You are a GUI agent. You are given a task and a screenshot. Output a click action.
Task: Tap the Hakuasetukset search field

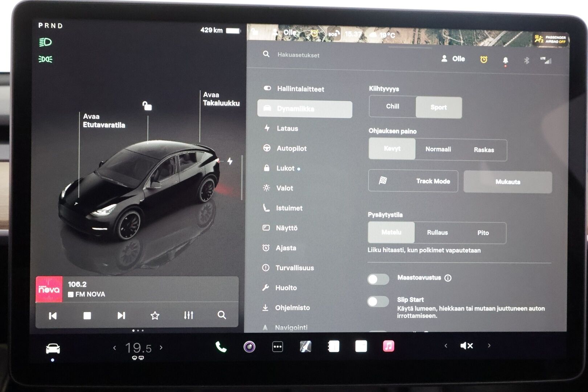(298, 55)
